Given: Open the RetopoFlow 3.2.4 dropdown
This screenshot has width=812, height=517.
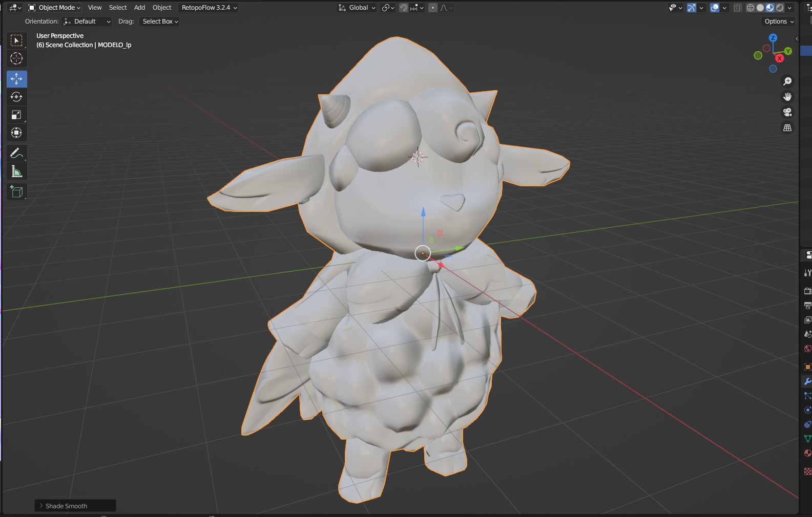Looking at the screenshot, I should tap(209, 8).
